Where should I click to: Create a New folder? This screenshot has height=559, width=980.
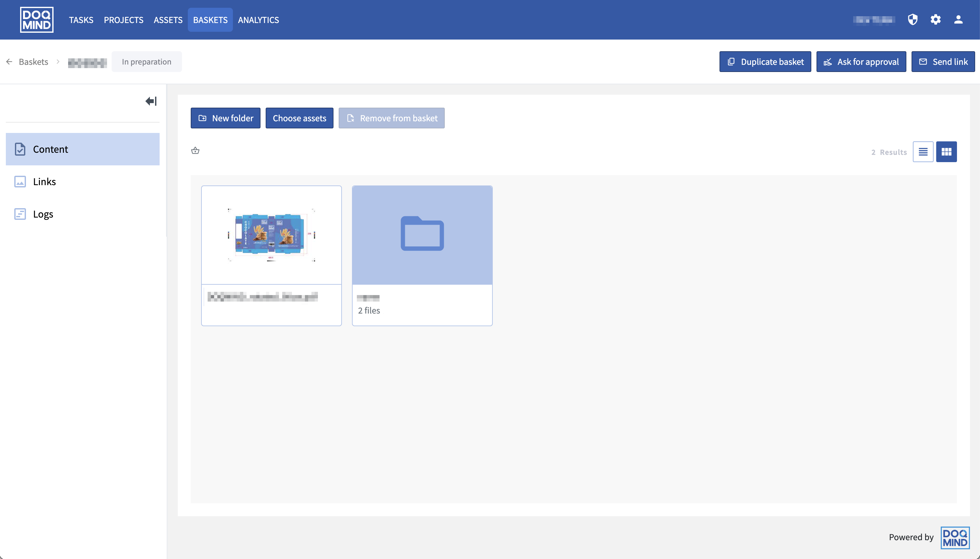[225, 118]
